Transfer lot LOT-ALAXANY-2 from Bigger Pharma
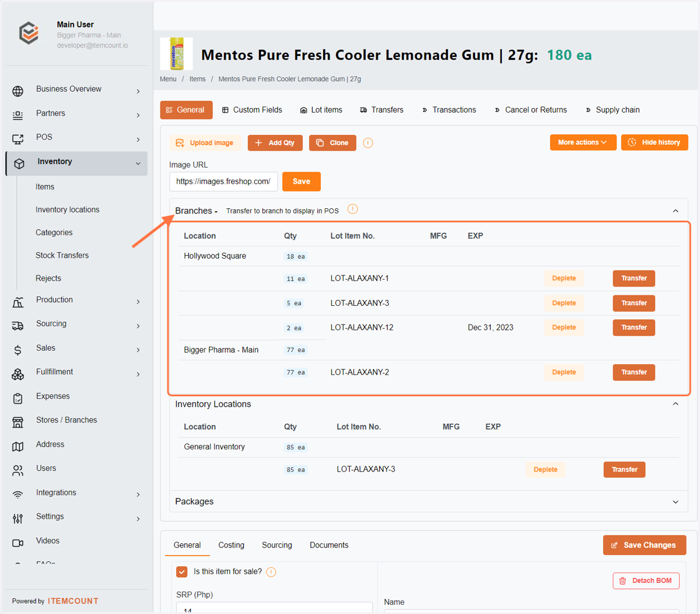Screen dimensions: 700x614 pyautogui.click(x=633, y=372)
